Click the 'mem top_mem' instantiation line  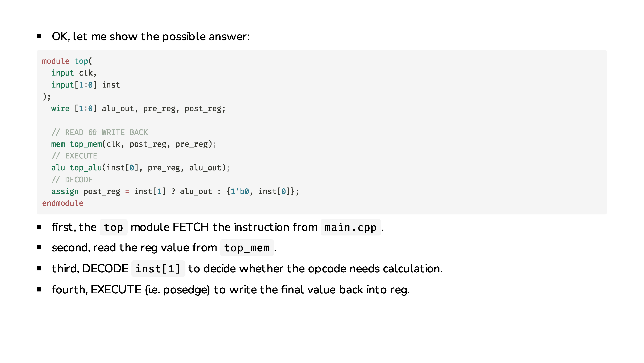(134, 144)
